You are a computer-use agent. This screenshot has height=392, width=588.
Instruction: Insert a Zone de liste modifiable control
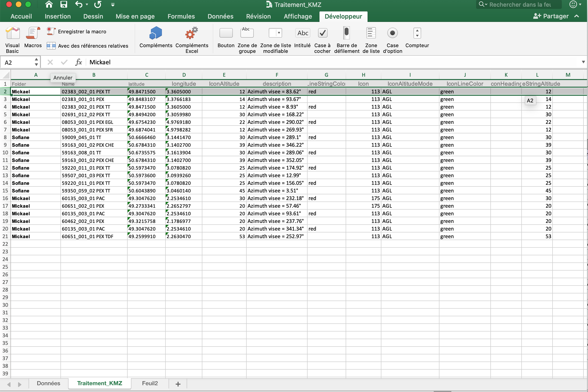coord(275,40)
